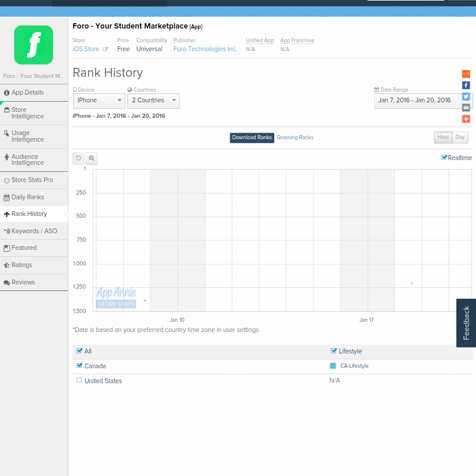Open the Reviews page
This screenshot has width=476, height=476.
(x=34, y=282)
